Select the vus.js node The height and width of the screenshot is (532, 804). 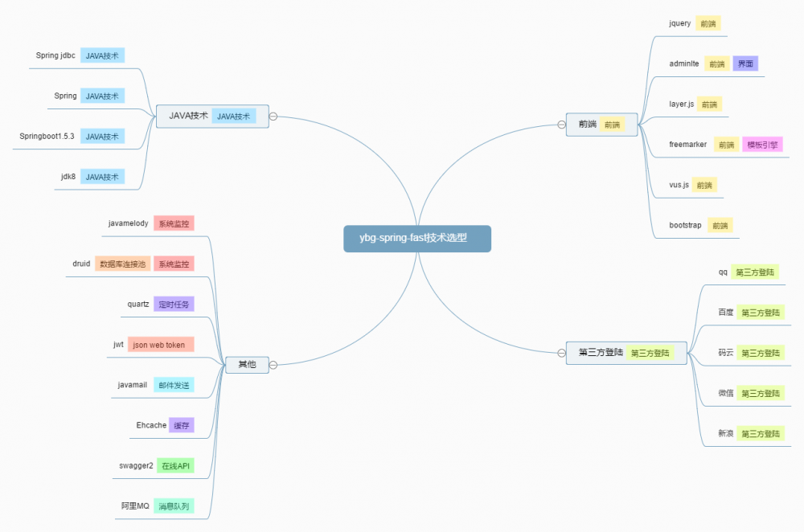click(678, 185)
